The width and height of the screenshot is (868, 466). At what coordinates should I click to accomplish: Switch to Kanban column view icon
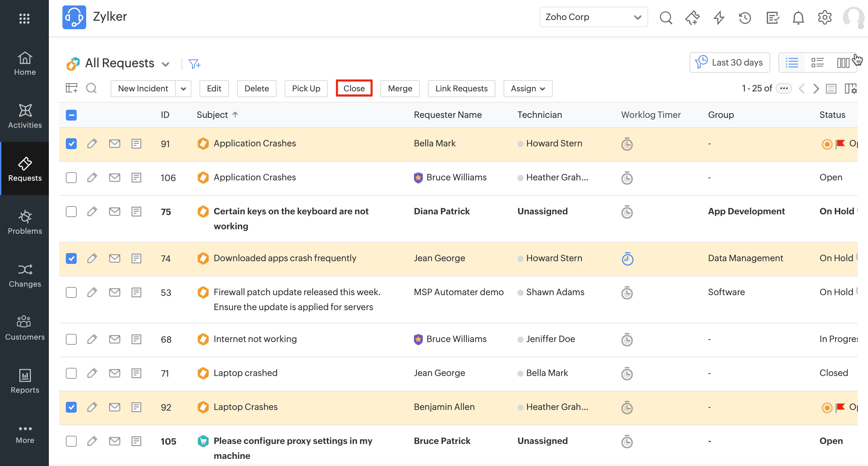843,63
